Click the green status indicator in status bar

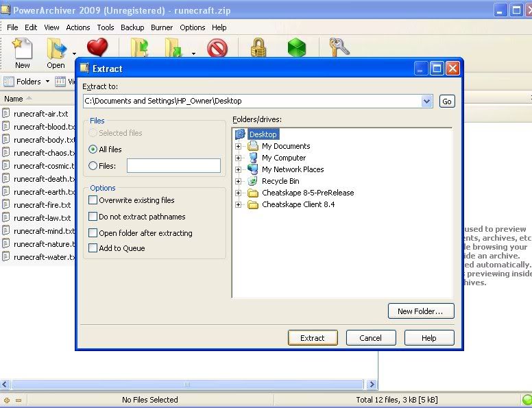[x=527, y=400]
